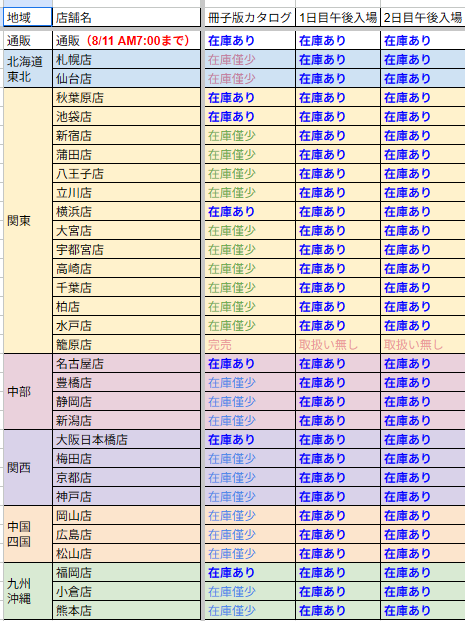Viewport: 465px width, 621px height.
Task: Select the 千葉店 cell
Action: coord(126,288)
